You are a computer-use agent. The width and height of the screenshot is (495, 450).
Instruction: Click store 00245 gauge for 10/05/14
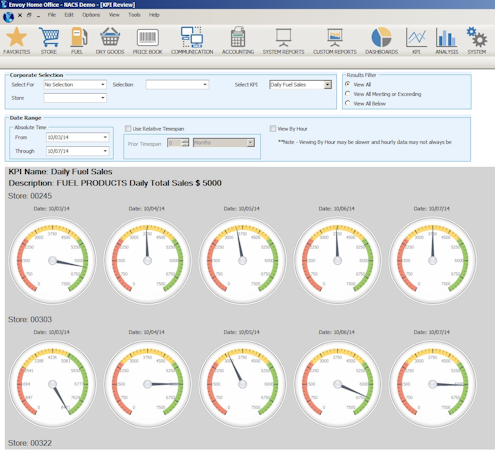pos(242,260)
